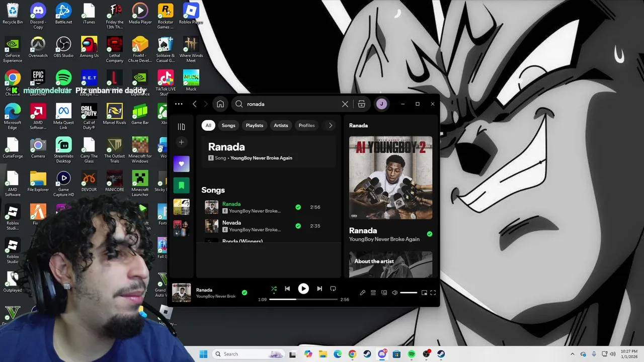The image size is (644, 362).
Task: Enter full screen player
Action: [x=433, y=293]
